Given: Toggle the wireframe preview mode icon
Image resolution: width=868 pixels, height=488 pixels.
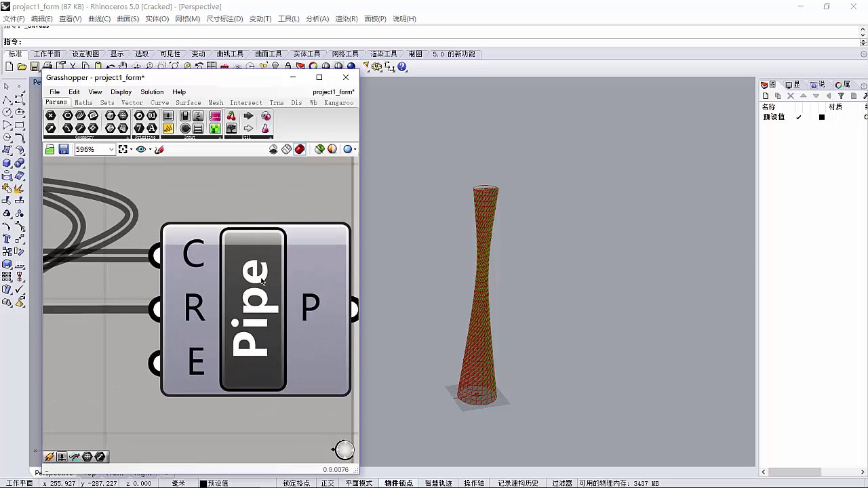Looking at the screenshot, I should click(286, 149).
